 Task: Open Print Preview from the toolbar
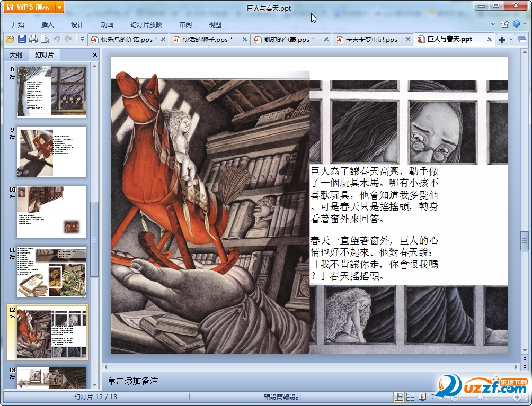tap(45, 39)
